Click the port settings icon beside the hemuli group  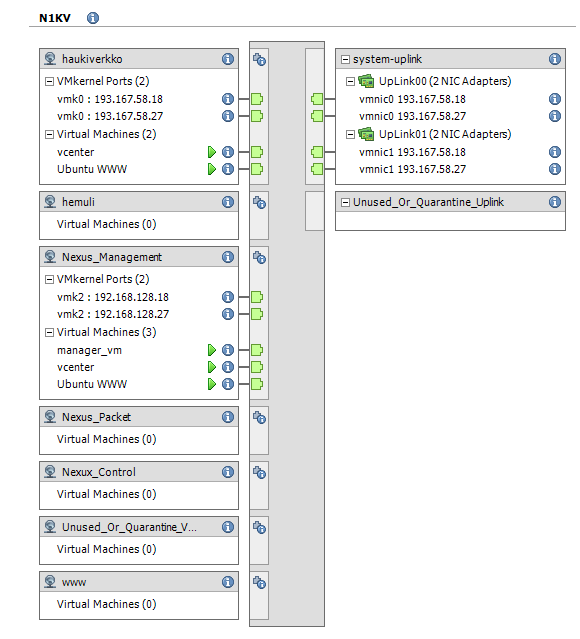coord(259,203)
